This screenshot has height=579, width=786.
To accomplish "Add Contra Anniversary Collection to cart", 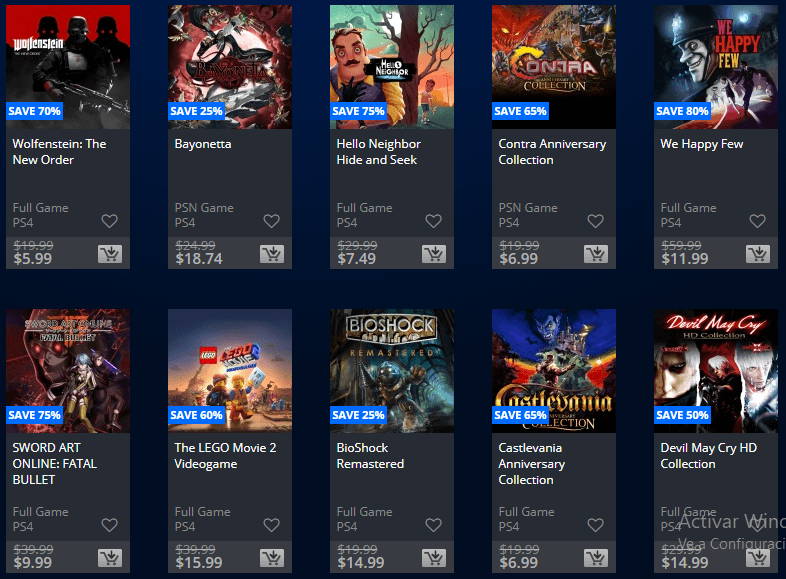I will (596, 254).
